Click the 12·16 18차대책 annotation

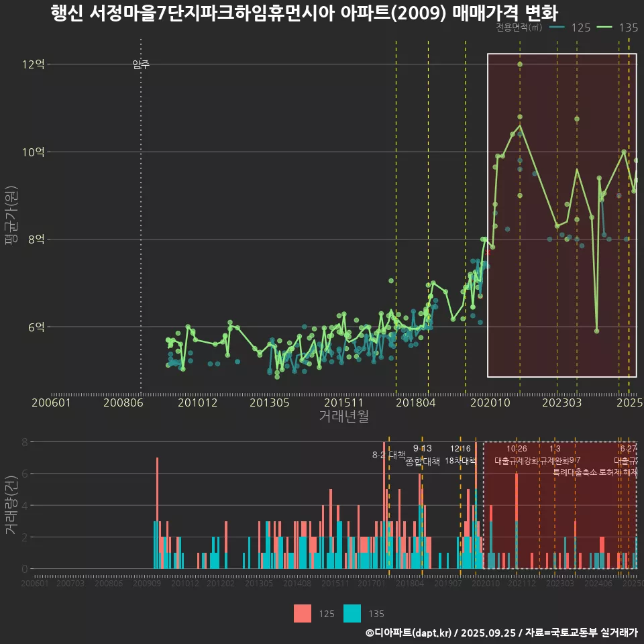[460, 455]
